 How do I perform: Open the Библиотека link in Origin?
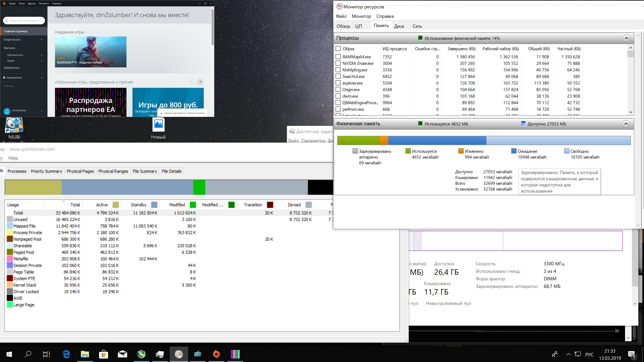(x=12, y=68)
